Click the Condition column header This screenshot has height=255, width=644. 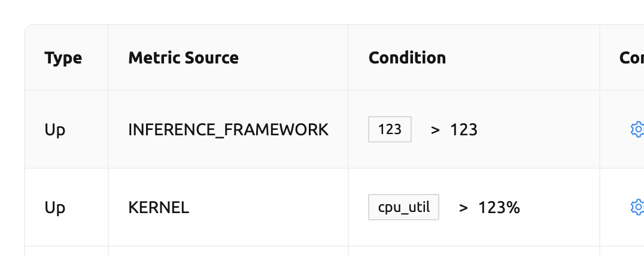click(x=407, y=58)
